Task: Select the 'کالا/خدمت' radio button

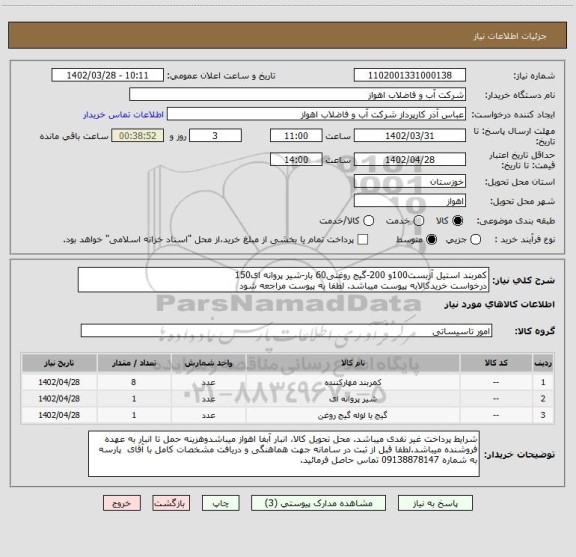Action: pyautogui.click(x=368, y=221)
